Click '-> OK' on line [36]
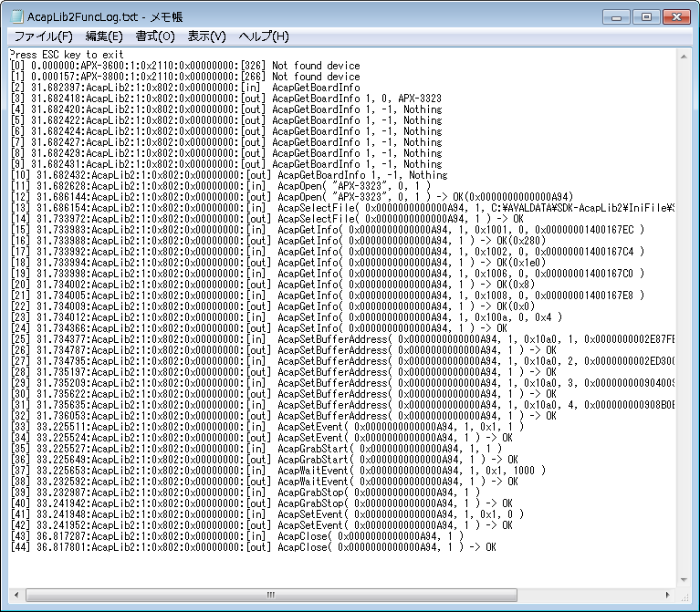Viewport: 700px width, 612px height. 505,459
